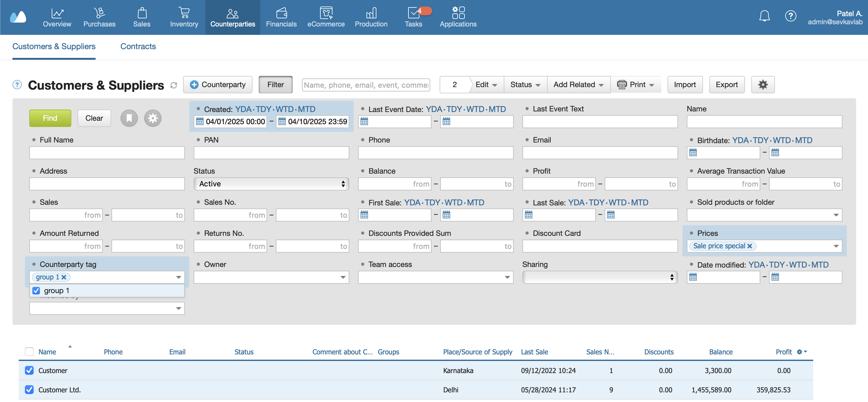
Task: Open Created start date calendar icon
Action: [200, 122]
